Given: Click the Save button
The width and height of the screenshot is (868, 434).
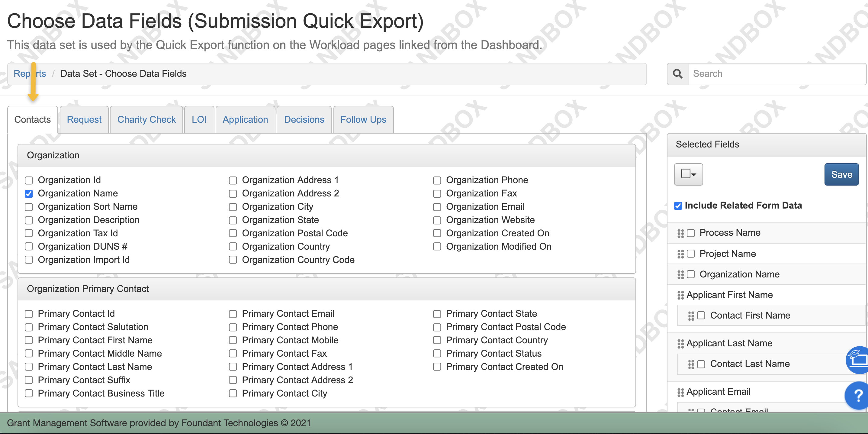Looking at the screenshot, I should coord(842,174).
